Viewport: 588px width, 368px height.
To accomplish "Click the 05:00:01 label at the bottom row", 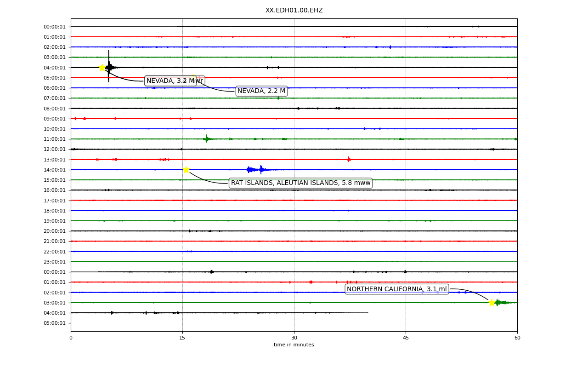I will 55,323.
